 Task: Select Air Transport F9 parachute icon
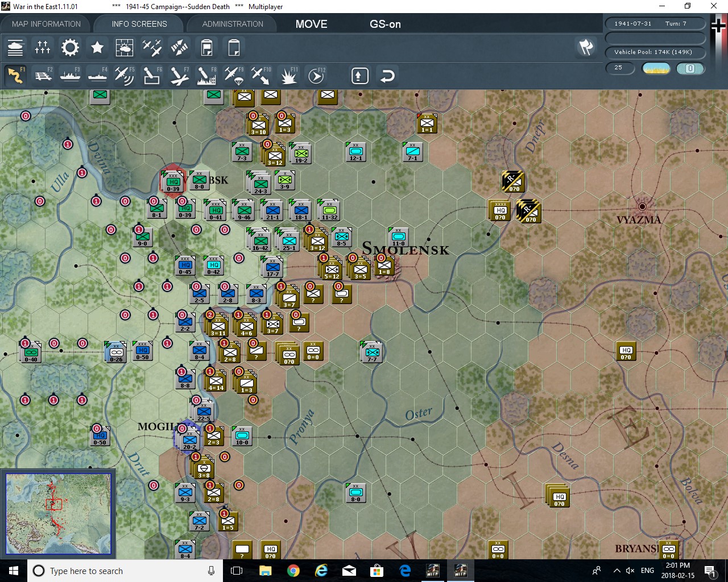pos(234,75)
